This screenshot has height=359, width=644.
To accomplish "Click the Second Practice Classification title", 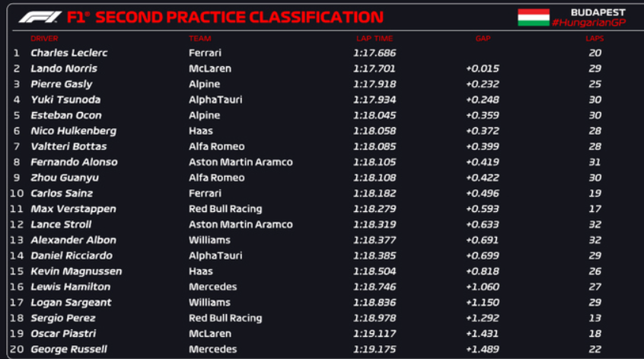I will click(x=236, y=17).
